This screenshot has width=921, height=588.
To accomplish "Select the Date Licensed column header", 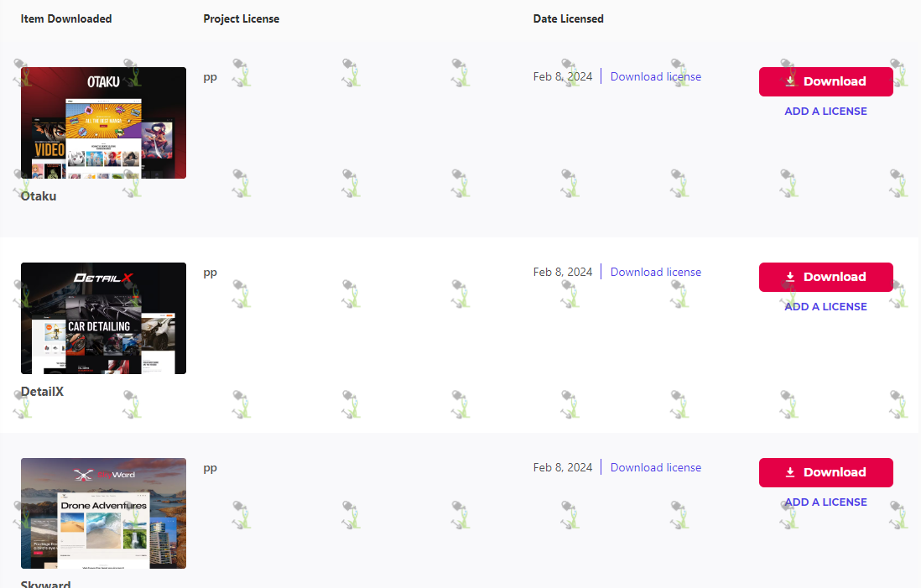I will pos(568,18).
